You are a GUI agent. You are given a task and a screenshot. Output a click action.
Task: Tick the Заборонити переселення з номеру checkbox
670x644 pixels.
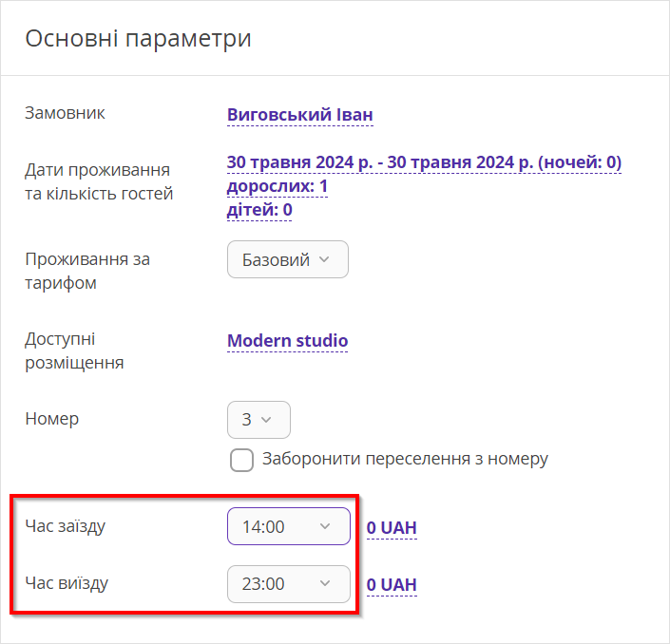click(241, 460)
